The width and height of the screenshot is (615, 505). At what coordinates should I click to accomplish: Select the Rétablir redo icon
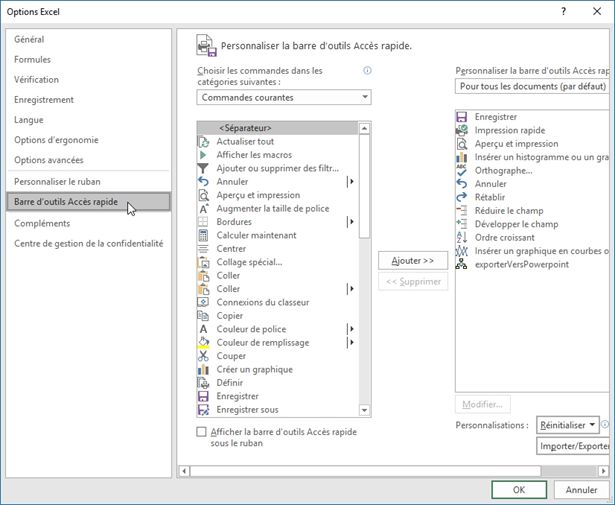462,197
